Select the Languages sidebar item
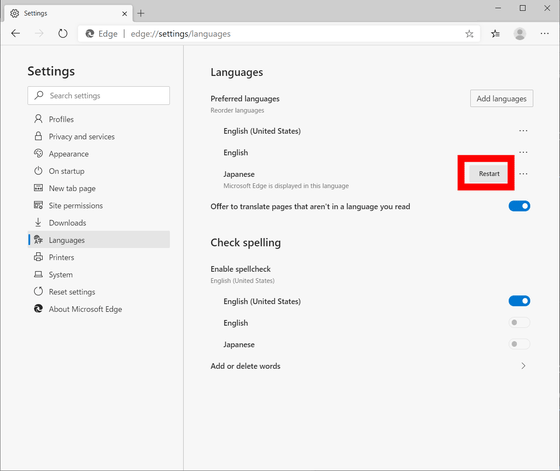 click(x=99, y=240)
